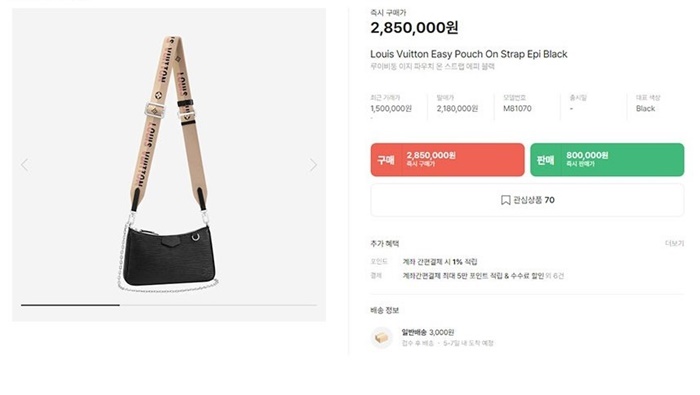Click the red 구매 2,850,000원 button
The image size is (700, 395).
click(x=447, y=159)
